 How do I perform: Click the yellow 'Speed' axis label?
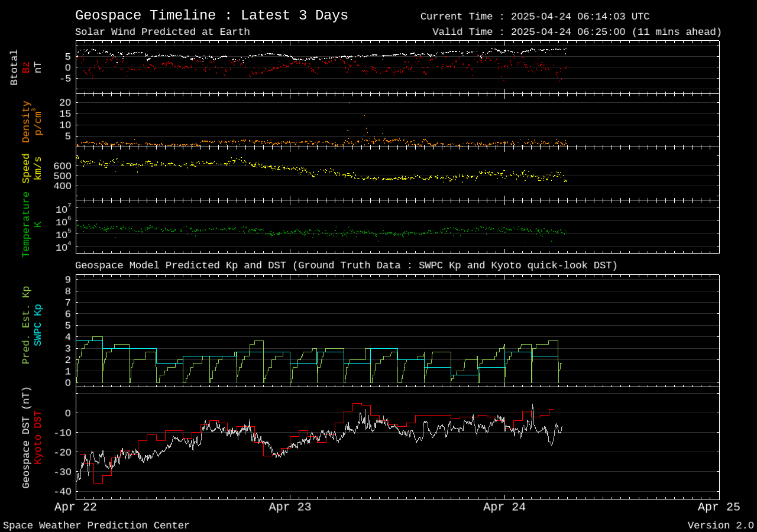26,168
